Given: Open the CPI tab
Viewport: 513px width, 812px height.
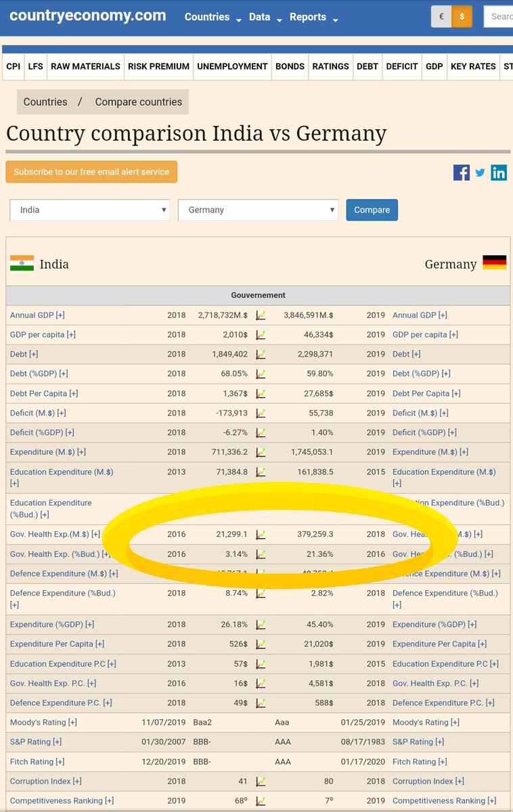Looking at the screenshot, I should click(14, 66).
